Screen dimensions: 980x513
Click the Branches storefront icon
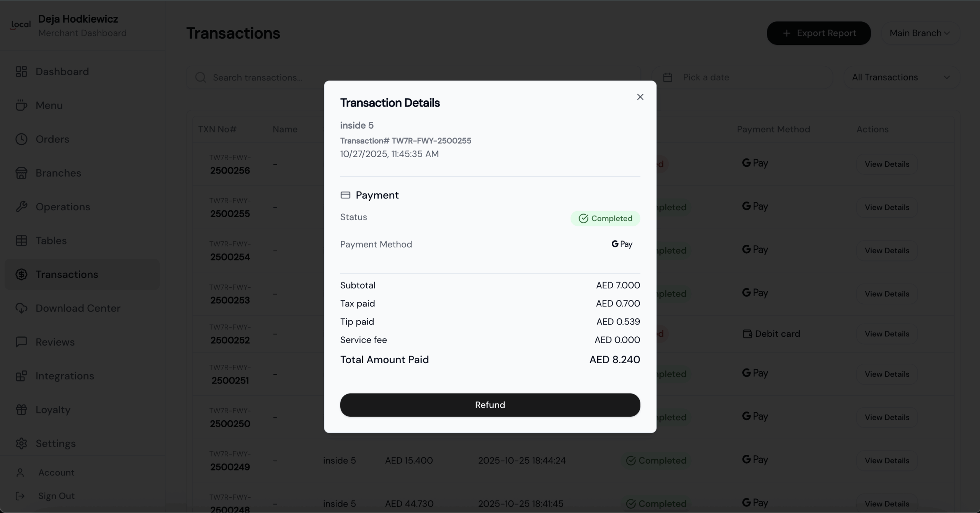click(x=21, y=173)
